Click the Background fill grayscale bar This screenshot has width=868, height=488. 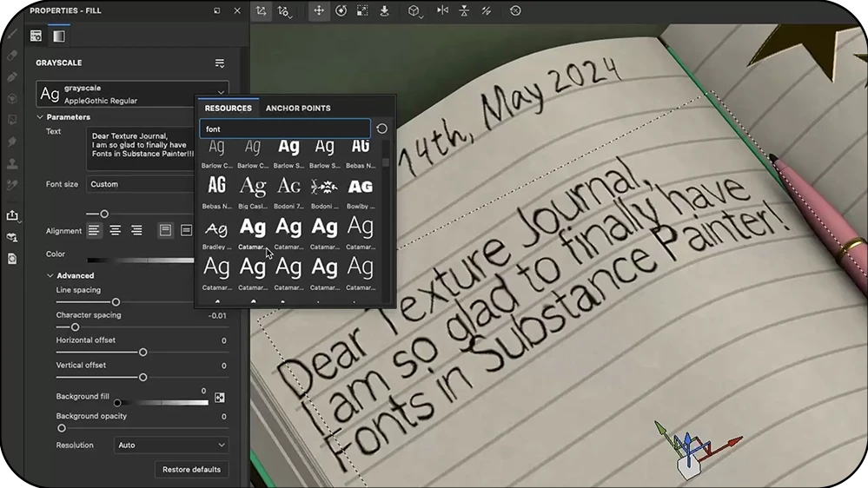coord(162,403)
